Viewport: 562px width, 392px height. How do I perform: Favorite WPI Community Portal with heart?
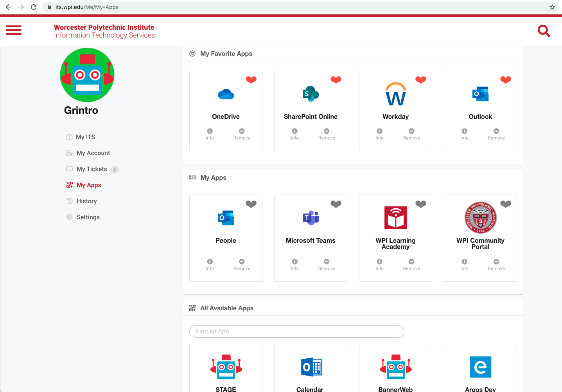tap(506, 204)
